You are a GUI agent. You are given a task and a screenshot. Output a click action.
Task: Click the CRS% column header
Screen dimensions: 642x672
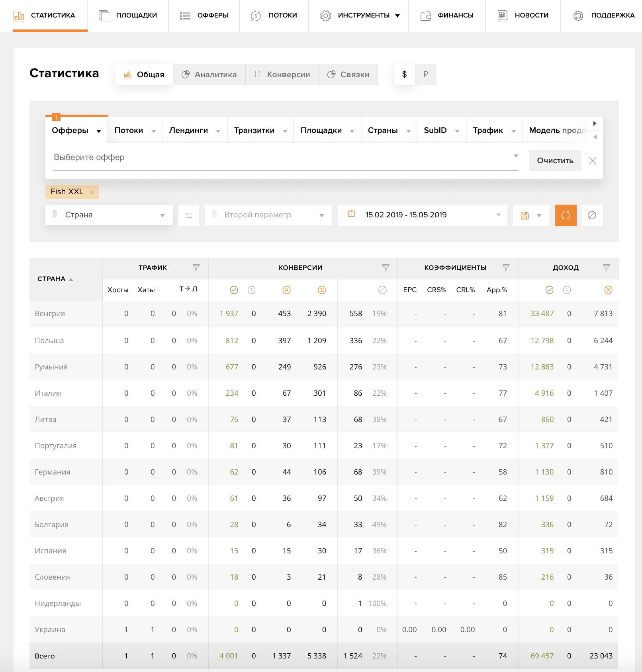pyautogui.click(x=436, y=290)
